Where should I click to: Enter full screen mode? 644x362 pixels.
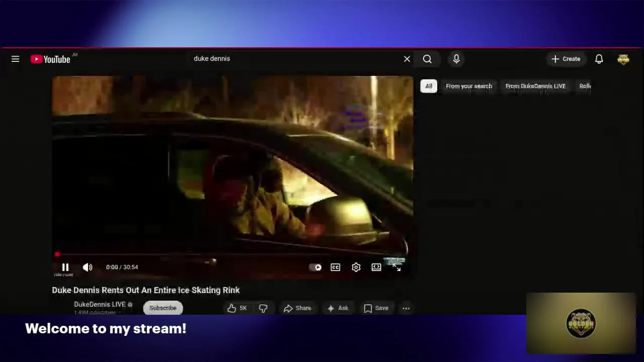397,267
